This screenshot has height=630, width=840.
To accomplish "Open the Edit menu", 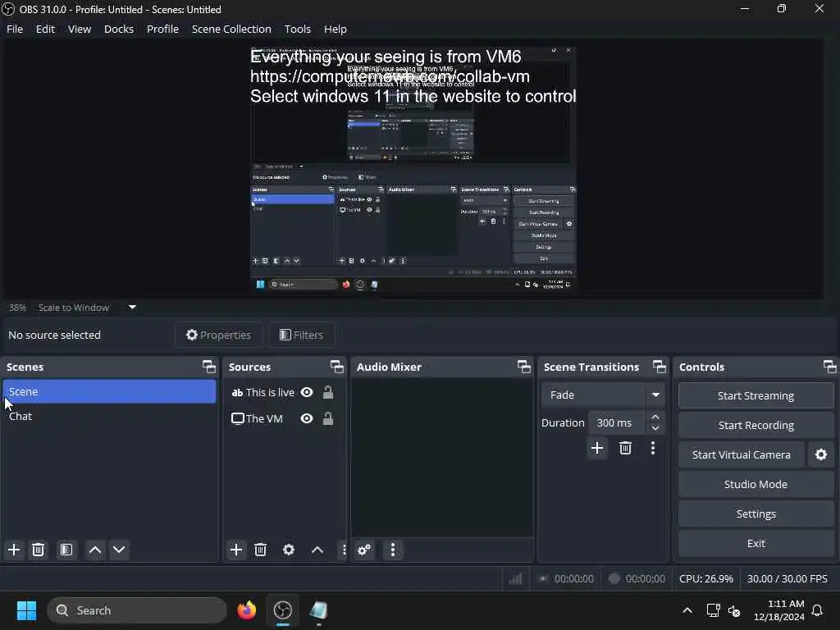I will pyautogui.click(x=46, y=29).
